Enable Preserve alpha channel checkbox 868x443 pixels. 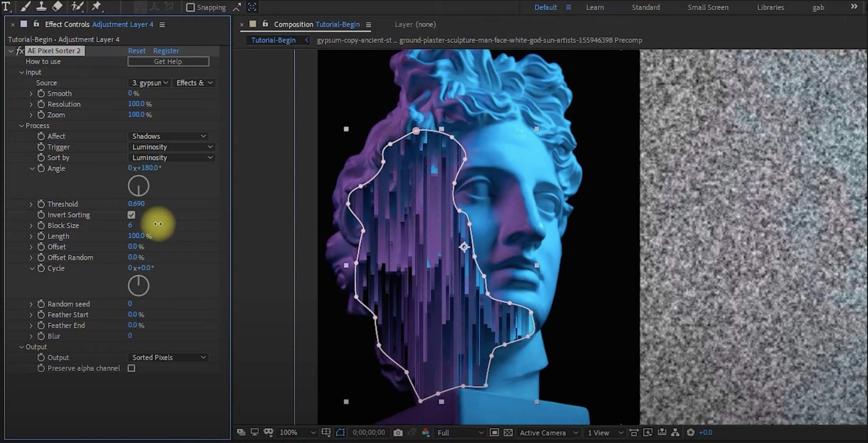click(x=131, y=368)
